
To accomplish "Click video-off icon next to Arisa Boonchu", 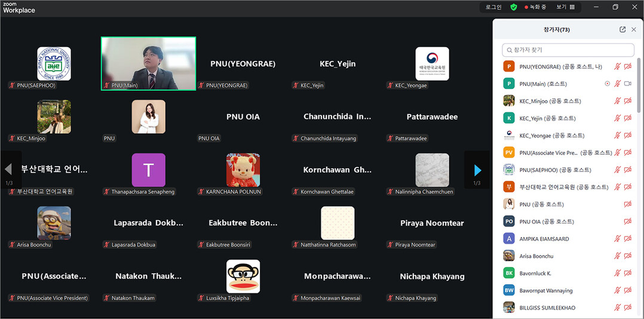I will click(x=628, y=256).
